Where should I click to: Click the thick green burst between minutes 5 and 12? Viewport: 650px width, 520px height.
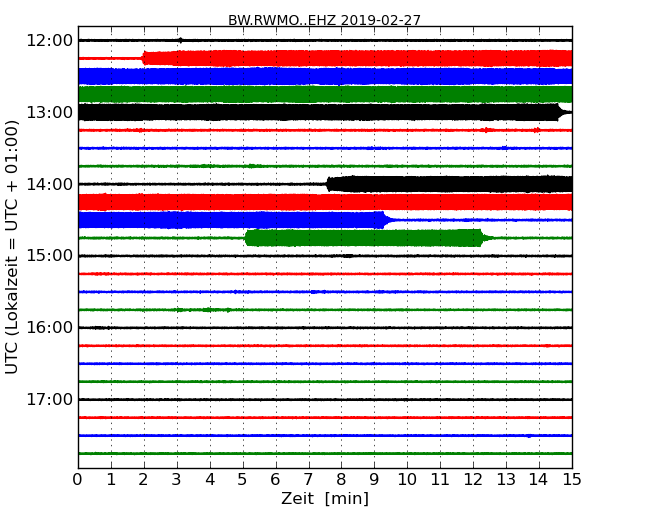click(364, 238)
